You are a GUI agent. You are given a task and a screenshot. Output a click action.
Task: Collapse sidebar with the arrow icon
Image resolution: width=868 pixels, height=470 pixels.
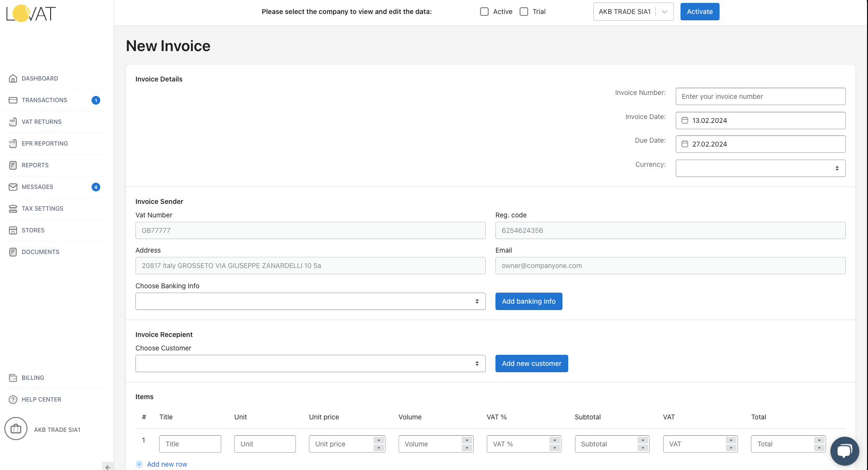pos(108,467)
